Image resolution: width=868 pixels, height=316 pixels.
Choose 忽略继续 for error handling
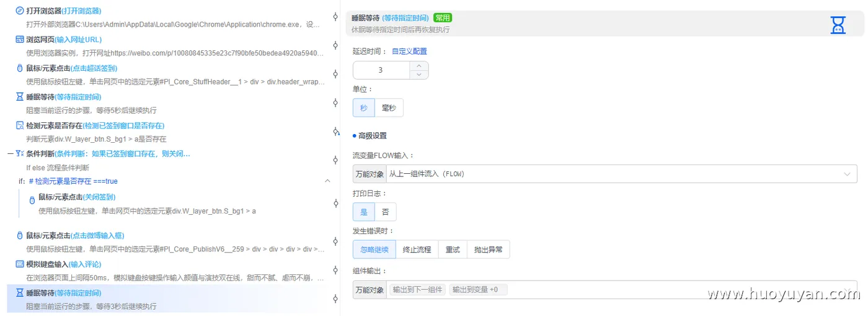coord(374,250)
